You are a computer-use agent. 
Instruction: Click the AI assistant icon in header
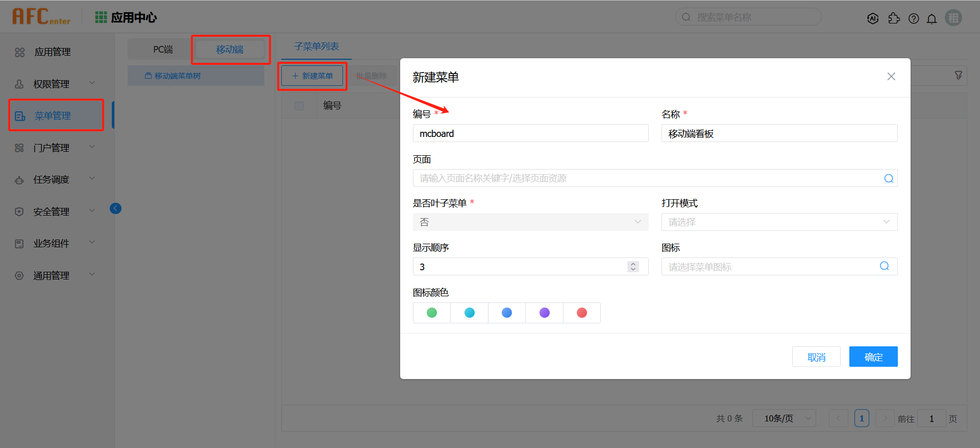pos(873,18)
